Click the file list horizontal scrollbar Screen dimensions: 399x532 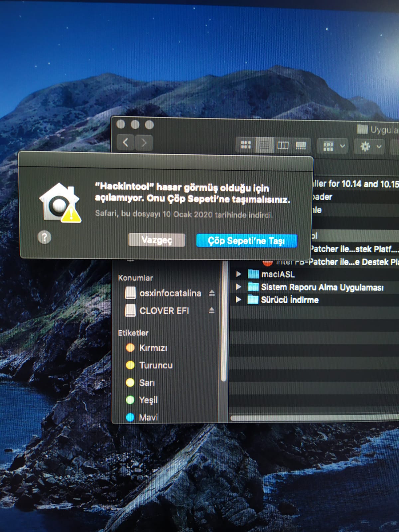pyautogui.click(x=314, y=418)
